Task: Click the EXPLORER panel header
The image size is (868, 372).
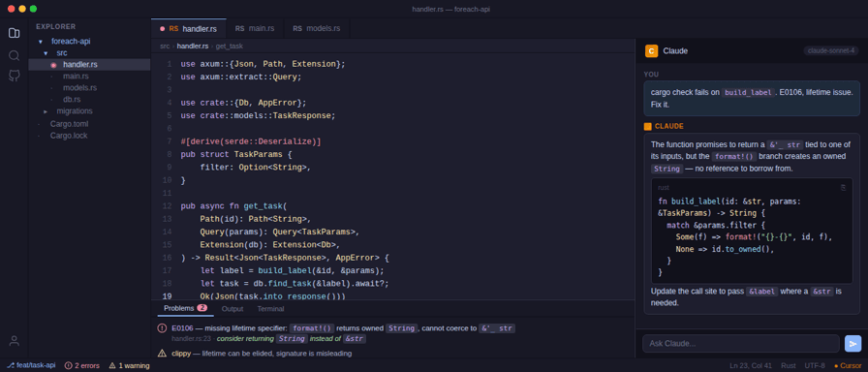Action: tap(56, 26)
